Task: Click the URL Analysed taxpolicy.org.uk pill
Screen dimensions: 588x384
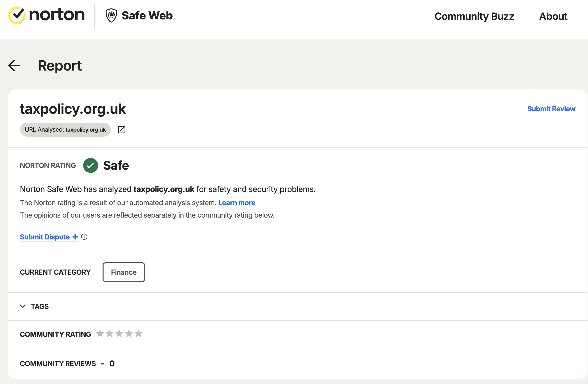Action: (65, 130)
